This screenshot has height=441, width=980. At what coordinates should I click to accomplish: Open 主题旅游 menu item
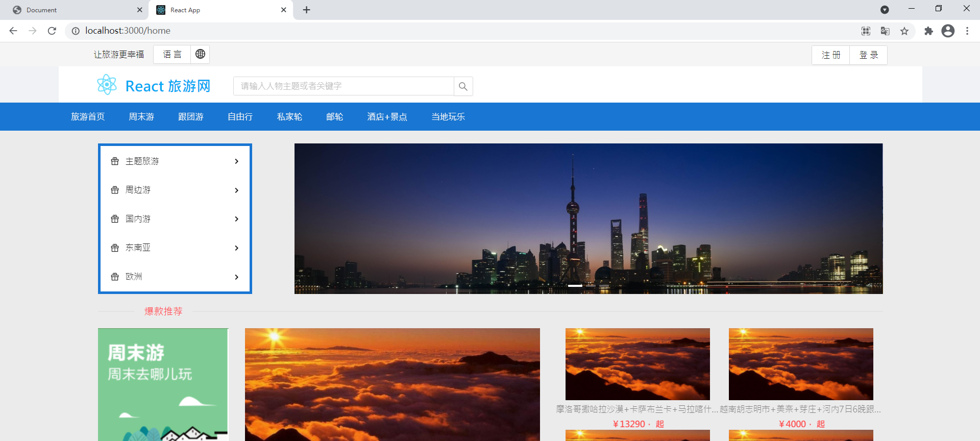tap(175, 161)
